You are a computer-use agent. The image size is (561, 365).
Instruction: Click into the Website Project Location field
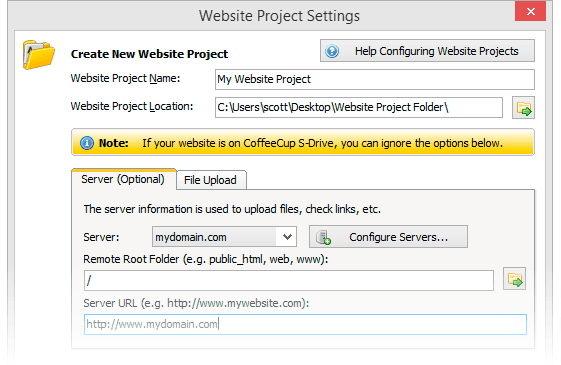[x=358, y=107]
